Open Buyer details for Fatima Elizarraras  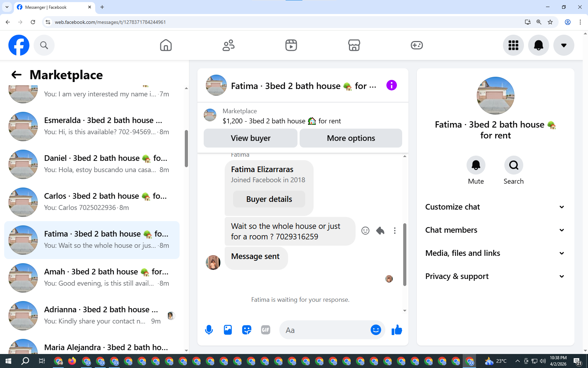pyautogui.click(x=269, y=199)
